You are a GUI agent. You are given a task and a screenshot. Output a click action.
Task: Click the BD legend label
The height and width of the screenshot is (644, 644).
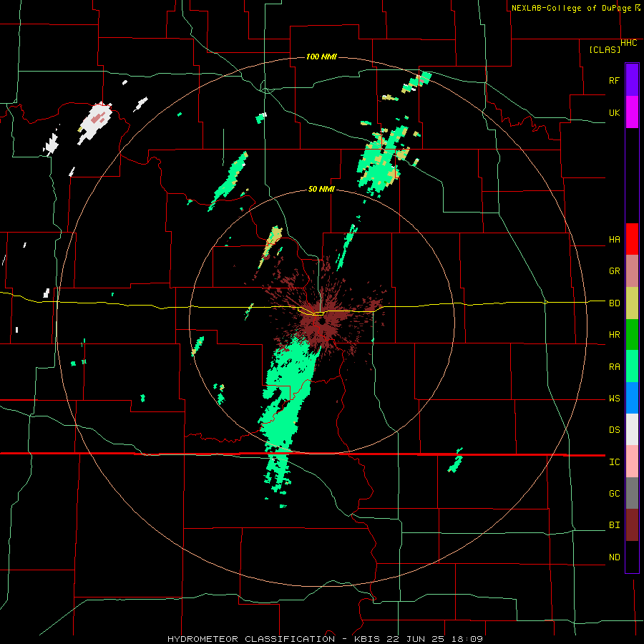(614, 303)
